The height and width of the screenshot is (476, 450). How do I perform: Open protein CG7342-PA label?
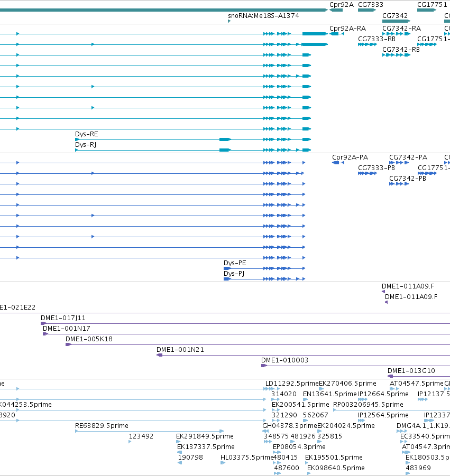click(x=408, y=157)
